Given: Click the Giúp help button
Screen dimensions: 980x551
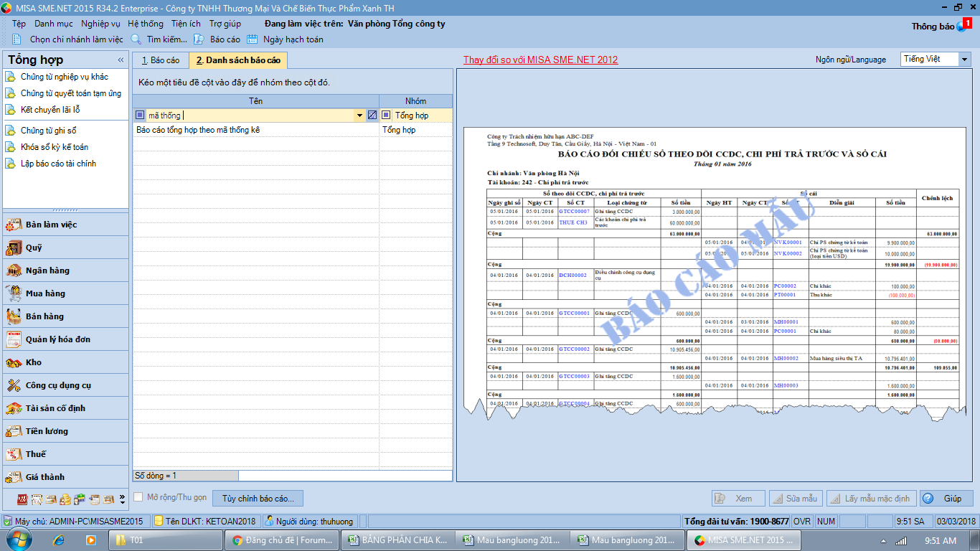Looking at the screenshot, I should click(946, 499).
